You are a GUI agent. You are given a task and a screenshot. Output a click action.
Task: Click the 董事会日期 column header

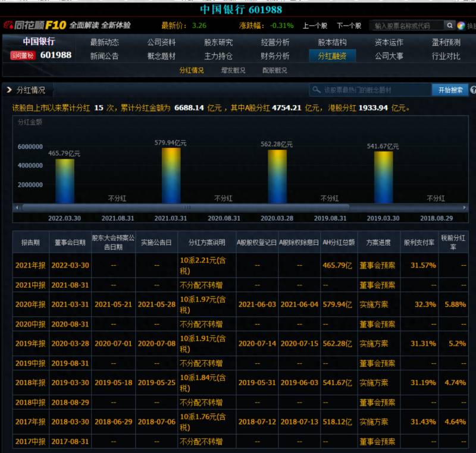[70, 243]
